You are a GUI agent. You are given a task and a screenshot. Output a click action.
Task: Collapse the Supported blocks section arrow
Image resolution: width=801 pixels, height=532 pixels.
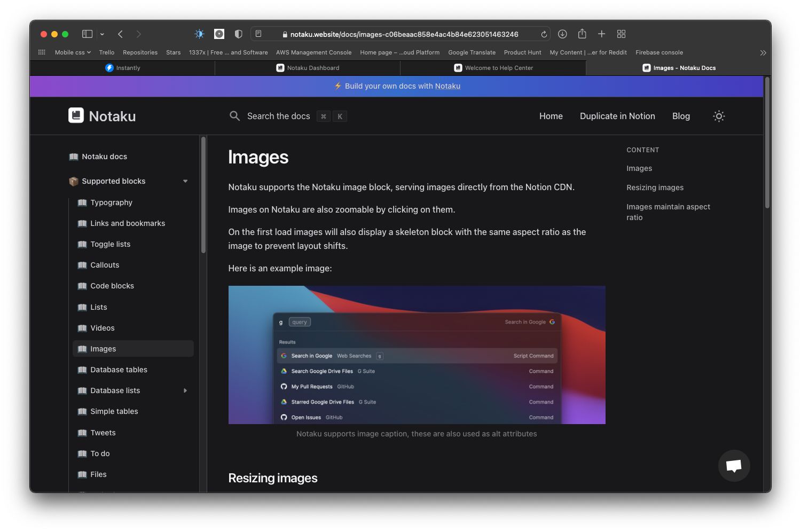tap(185, 181)
